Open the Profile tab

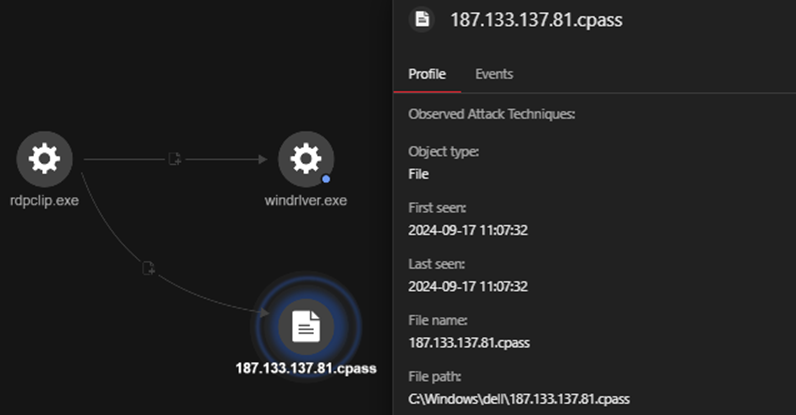[x=427, y=74]
